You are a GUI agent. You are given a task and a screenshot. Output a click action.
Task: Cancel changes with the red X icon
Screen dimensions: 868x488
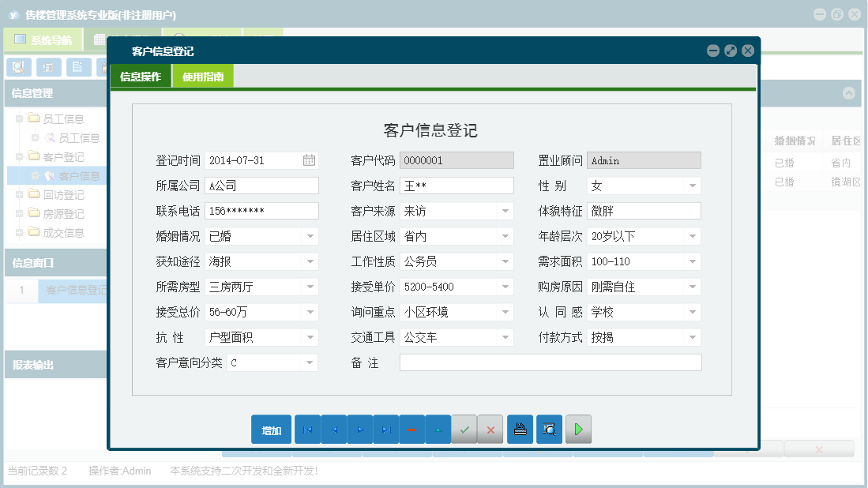(490, 429)
